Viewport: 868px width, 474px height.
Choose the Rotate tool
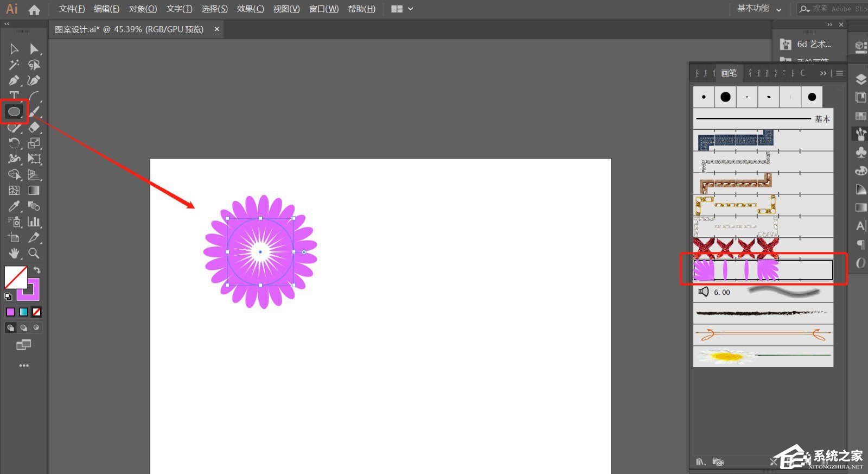click(14, 143)
